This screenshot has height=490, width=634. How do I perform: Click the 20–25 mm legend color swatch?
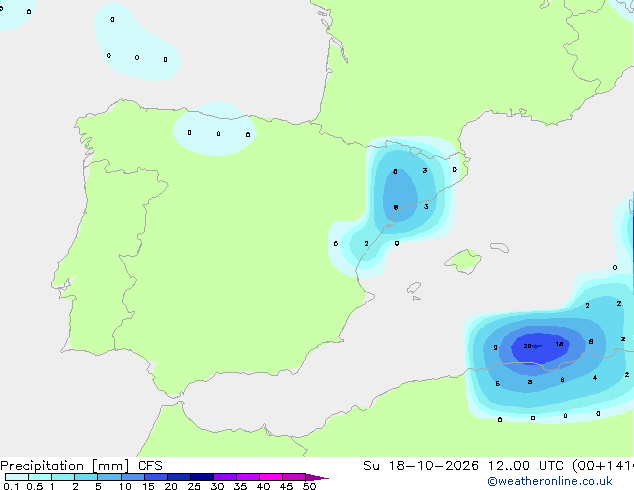pos(179,477)
